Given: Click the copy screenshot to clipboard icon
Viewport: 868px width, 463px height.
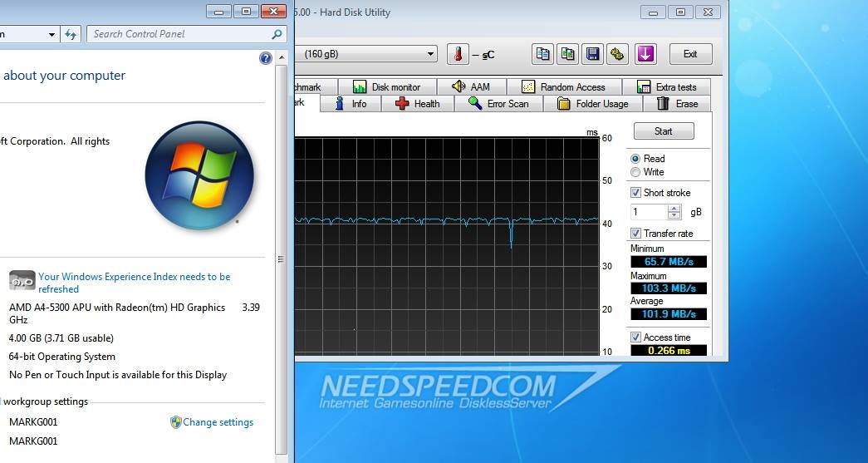Looking at the screenshot, I should [568, 54].
